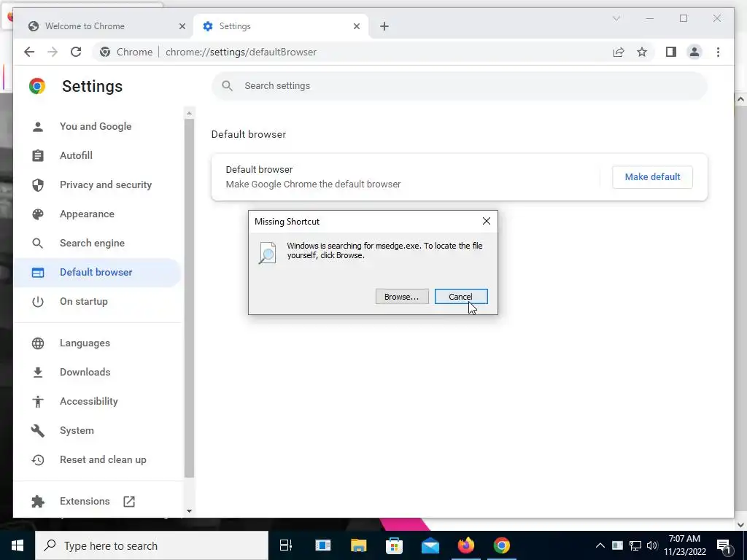Image resolution: width=747 pixels, height=560 pixels.
Task: Open the network icon in system tray
Action: tap(635, 545)
